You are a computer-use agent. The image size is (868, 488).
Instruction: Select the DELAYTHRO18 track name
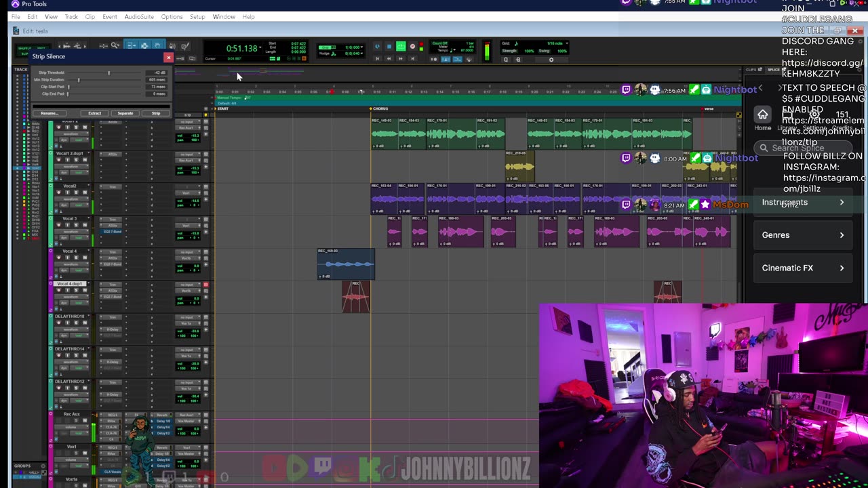point(71,317)
